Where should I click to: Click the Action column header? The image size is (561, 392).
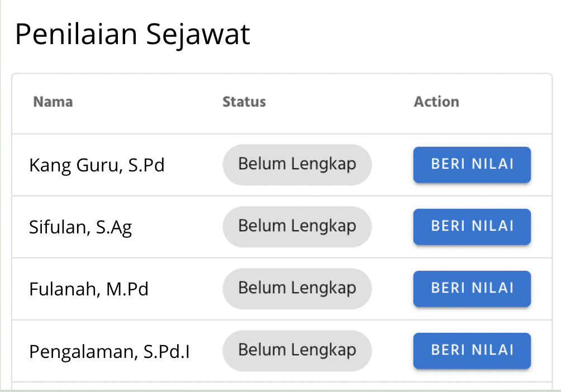tap(436, 102)
